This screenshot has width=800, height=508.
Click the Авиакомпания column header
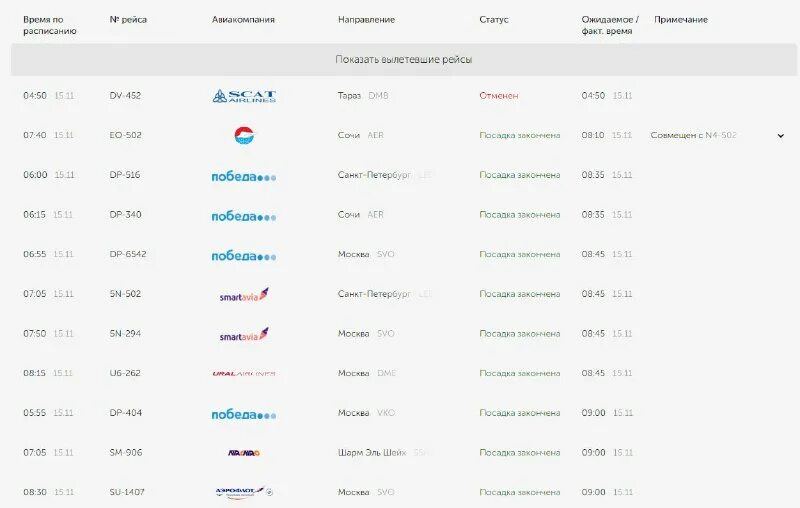[243, 19]
